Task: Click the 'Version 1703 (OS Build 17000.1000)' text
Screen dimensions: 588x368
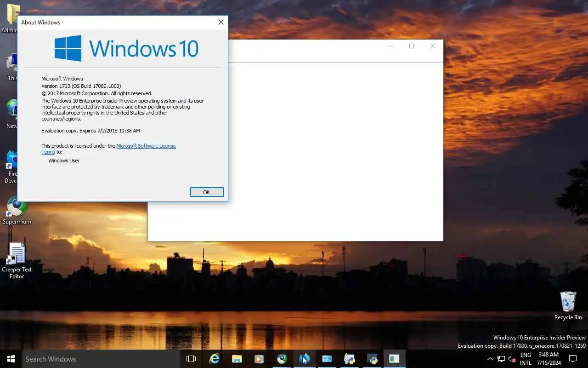Action: click(81, 86)
